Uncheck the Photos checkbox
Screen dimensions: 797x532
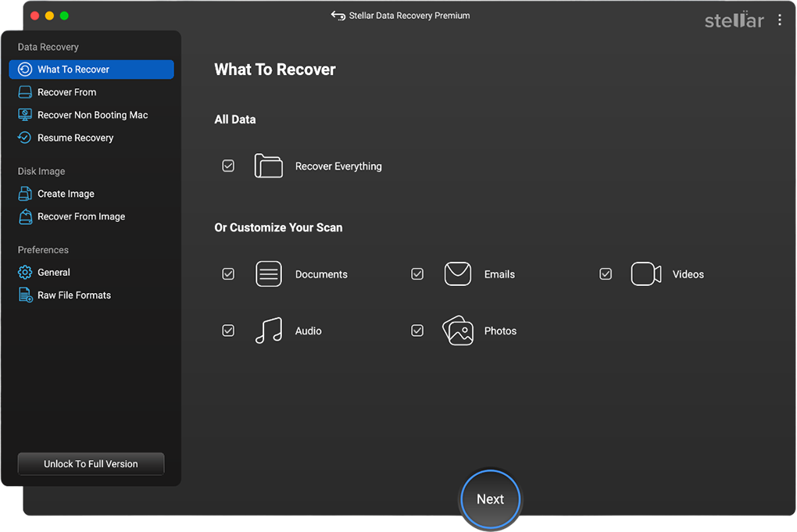[x=417, y=330]
